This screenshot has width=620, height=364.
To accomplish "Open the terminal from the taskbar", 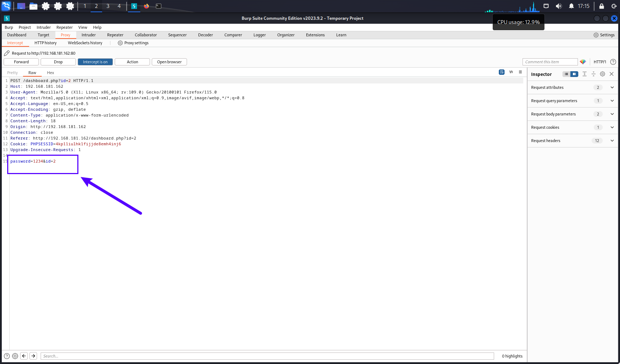I will (159, 6).
